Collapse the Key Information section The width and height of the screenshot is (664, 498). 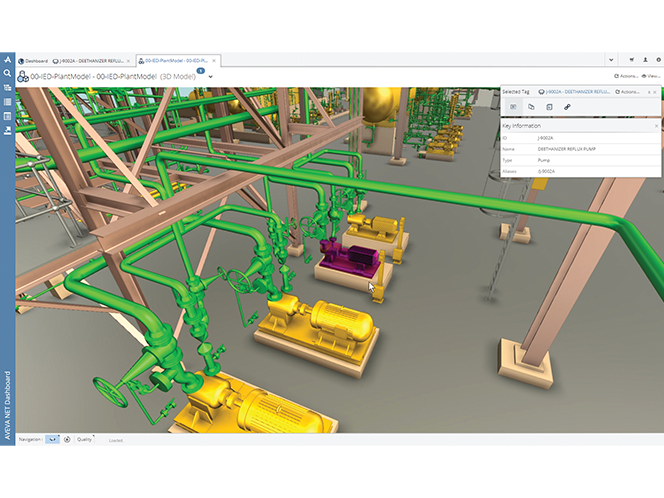(x=656, y=126)
